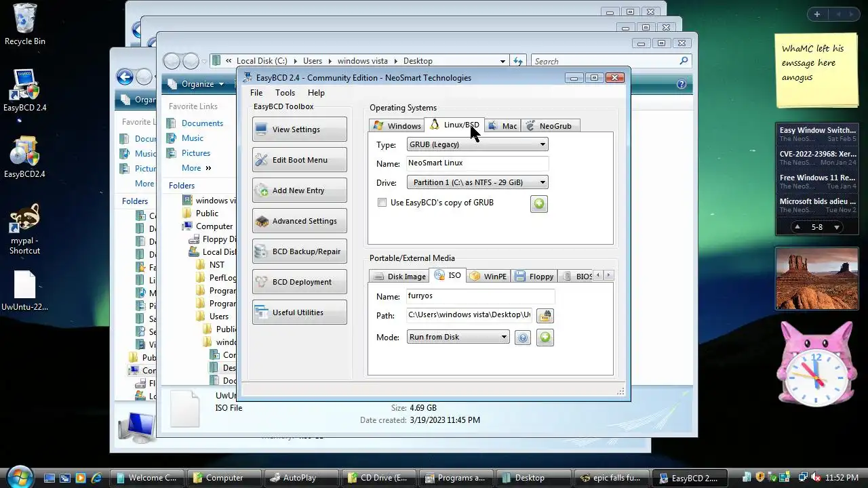Viewport: 868px width, 488px height.
Task: Open Advanced Settings in EasyBCD
Action: [x=299, y=221]
